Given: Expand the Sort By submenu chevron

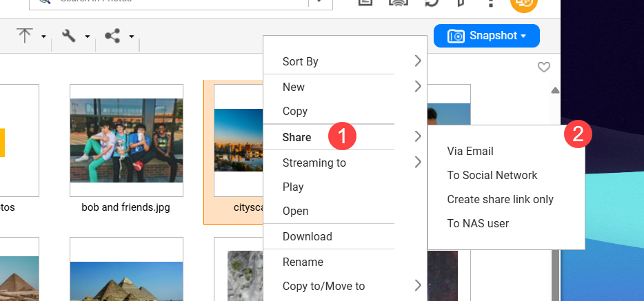Looking at the screenshot, I should coord(418,61).
